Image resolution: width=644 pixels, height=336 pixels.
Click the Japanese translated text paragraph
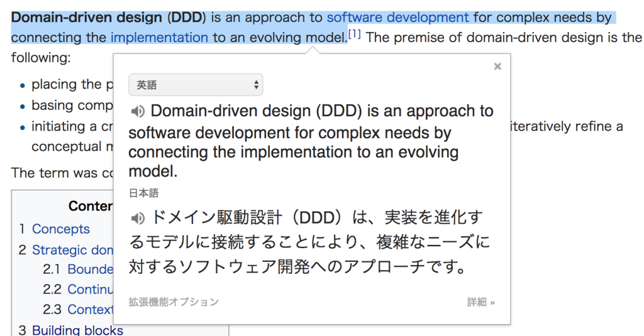pyautogui.click(x=309, y=242)
